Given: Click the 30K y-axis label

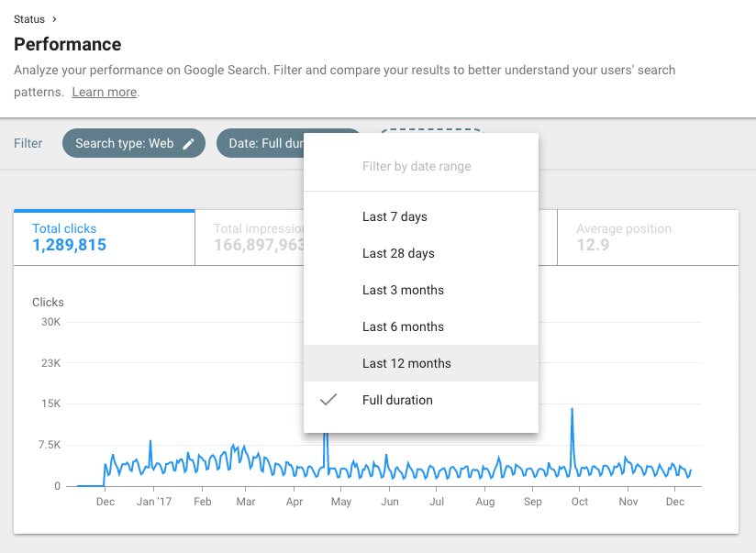Looking at the screenshot, I should [51, 322].
